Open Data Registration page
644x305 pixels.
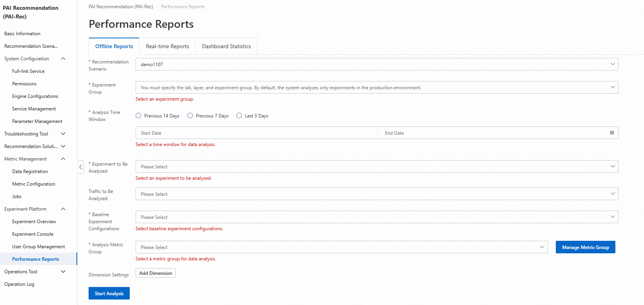tap(30, 171)
